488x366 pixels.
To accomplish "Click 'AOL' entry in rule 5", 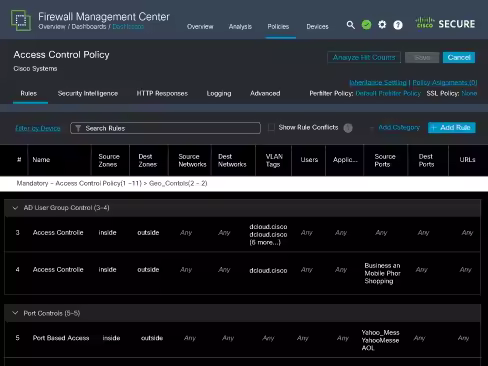I will 368,348.
